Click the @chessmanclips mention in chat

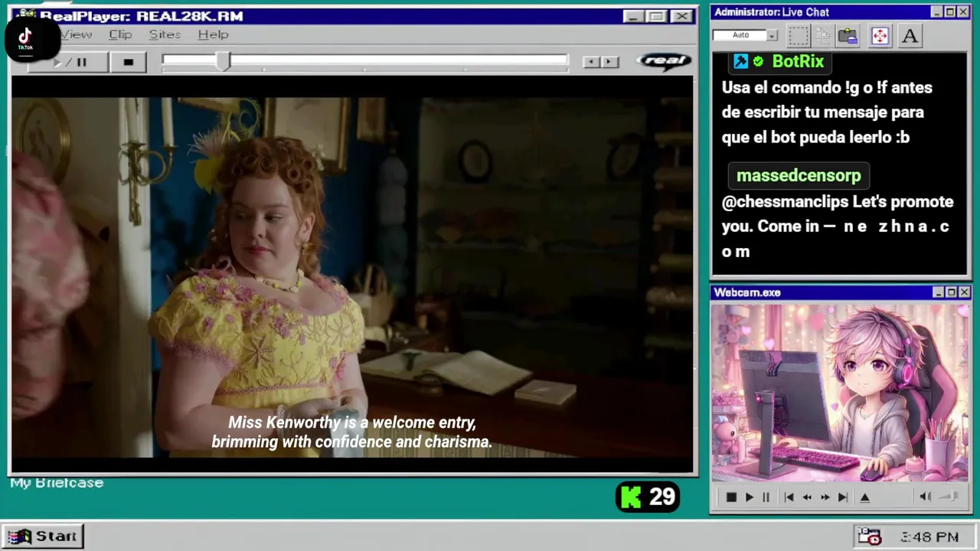click(786, 202)
